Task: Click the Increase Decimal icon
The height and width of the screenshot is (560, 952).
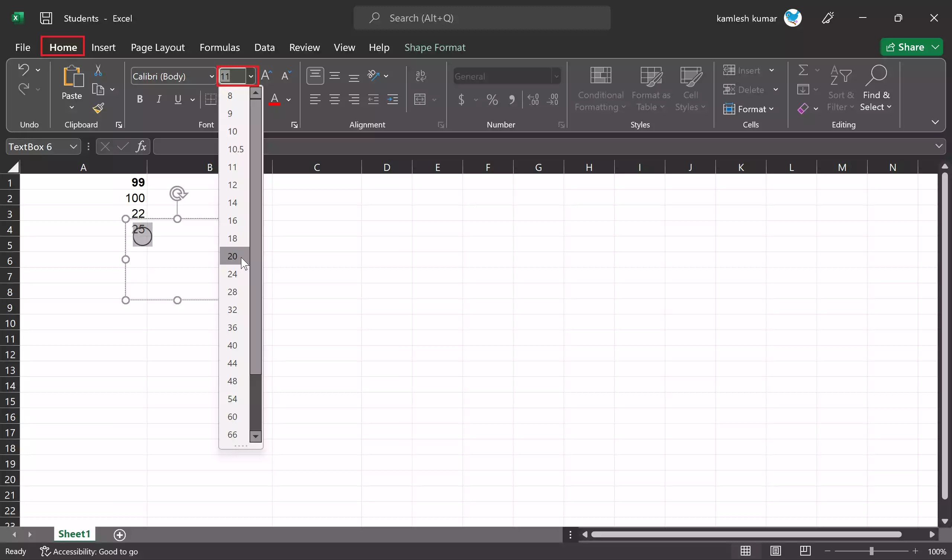Action: tap(533, 99)
